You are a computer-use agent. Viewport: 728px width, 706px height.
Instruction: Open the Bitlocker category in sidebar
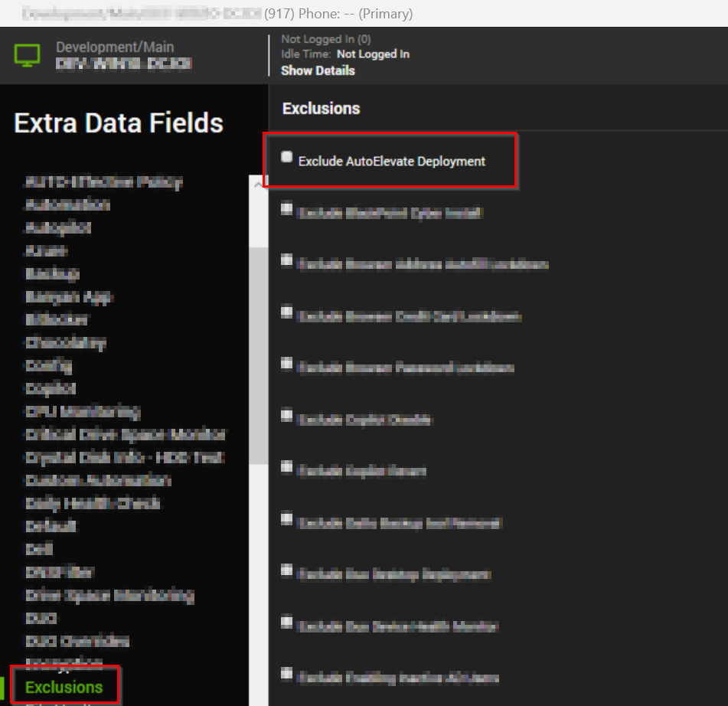tap(57, 319)
